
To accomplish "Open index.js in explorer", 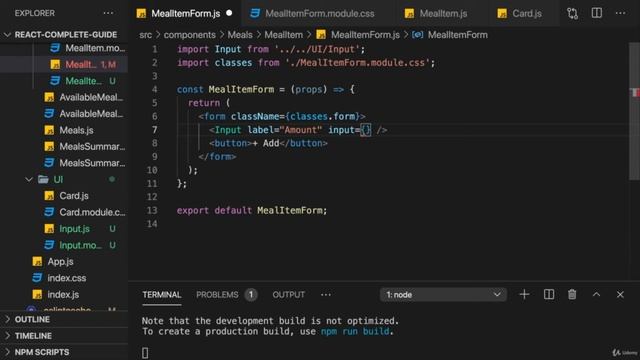I will tap(64, 294).
